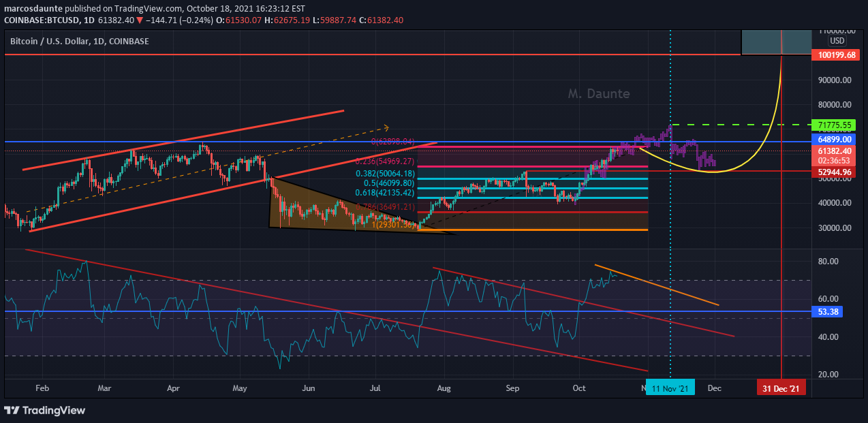This screenshot has height=423, width=868.
Task: Select the 31 Dec '21 date marker
Action: tap(782, 388)
